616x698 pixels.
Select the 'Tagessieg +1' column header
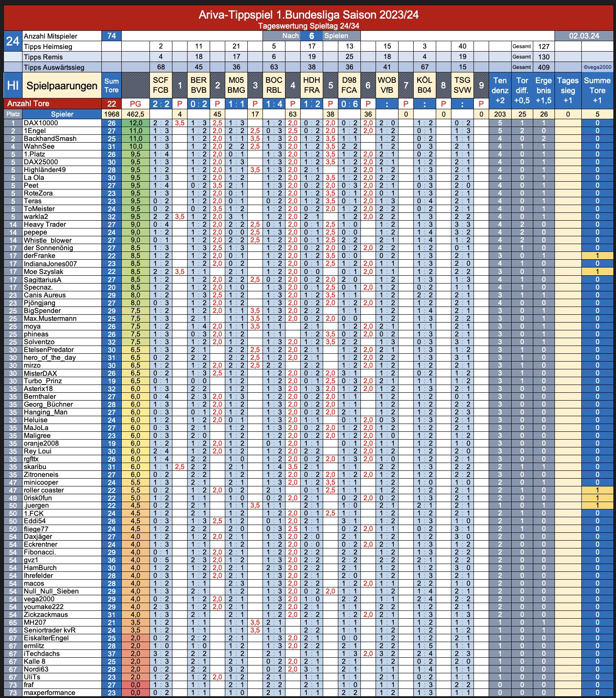[x=568, y=90]
